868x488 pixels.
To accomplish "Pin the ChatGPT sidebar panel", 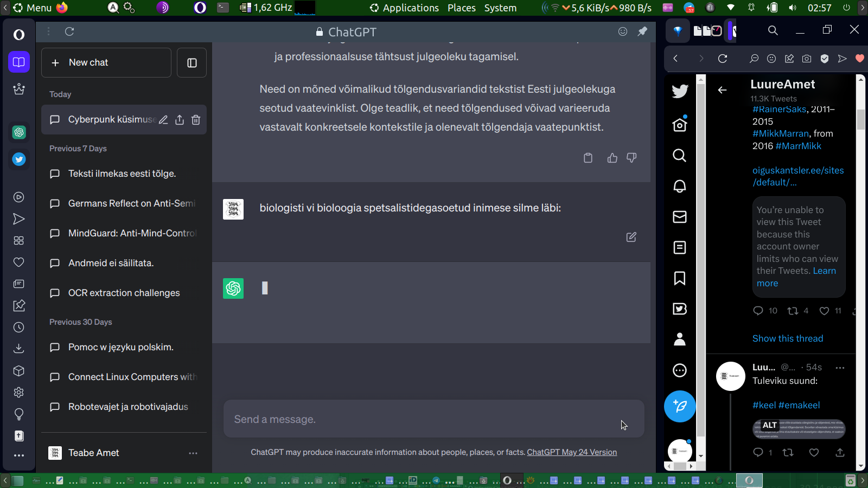I will click(x=642, y=31).
